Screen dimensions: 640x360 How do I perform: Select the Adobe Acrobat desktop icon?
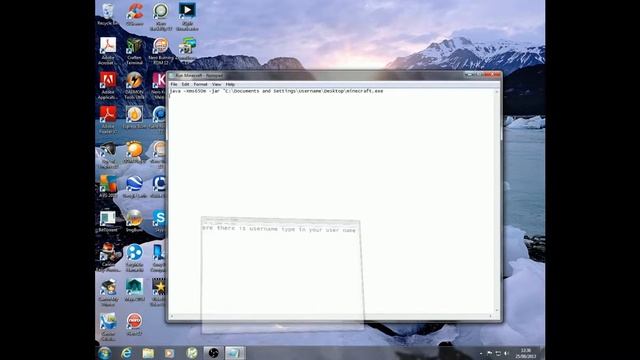(108, 51)
